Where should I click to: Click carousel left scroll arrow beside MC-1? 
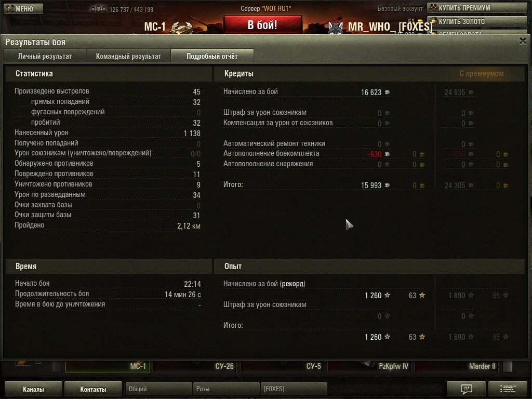click(57, 366)
